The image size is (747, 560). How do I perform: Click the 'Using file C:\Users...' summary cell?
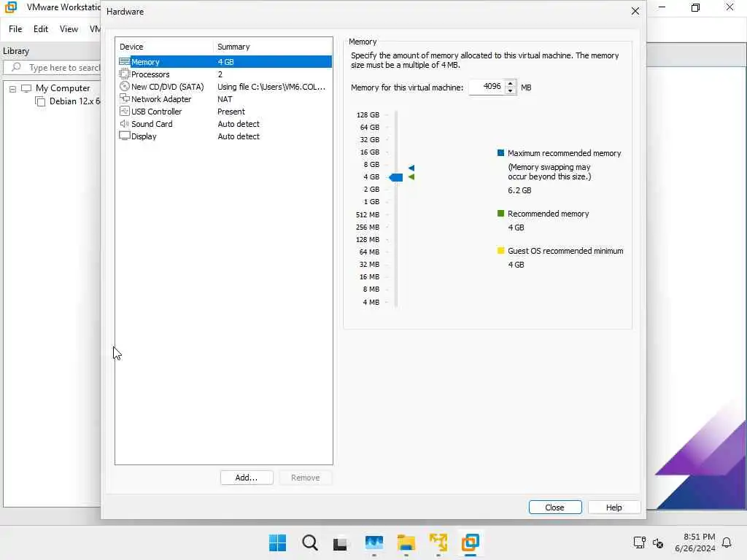[x=271, y=87]
